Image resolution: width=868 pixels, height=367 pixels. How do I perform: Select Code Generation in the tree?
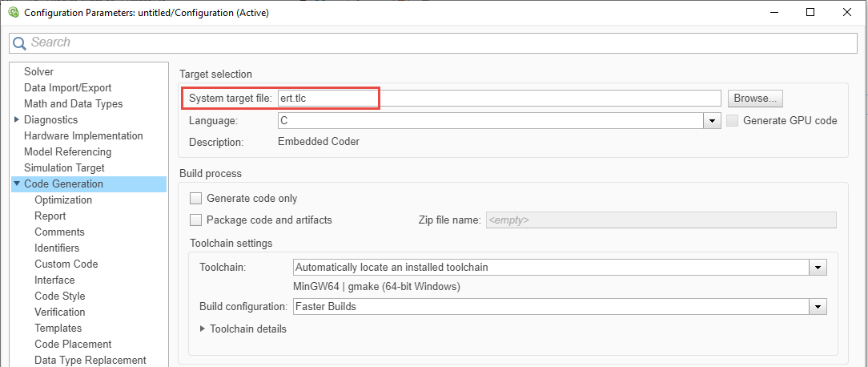point(64,184)
